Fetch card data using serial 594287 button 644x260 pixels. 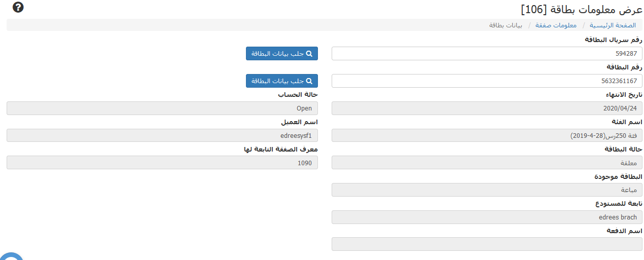pyautogui.click(x=282, y=53)
